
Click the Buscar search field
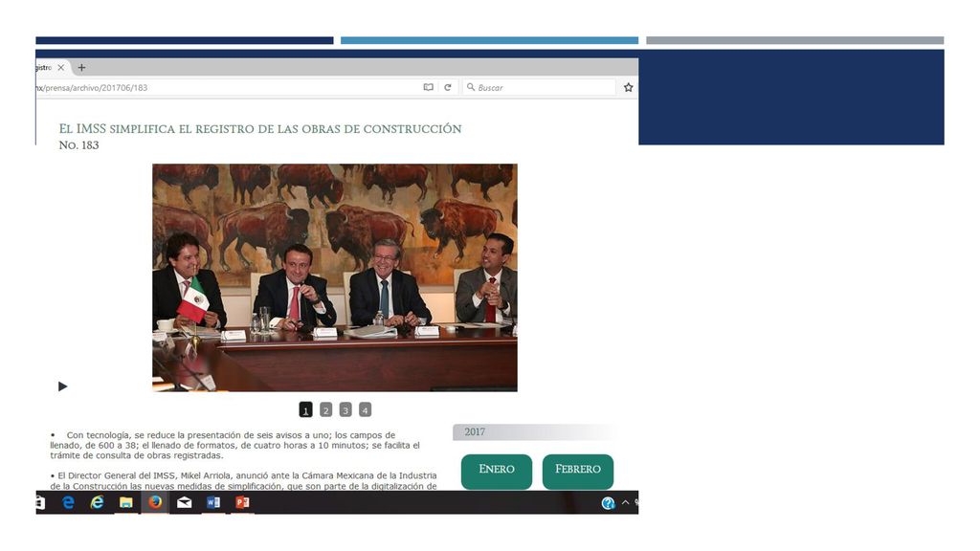pyautogui.click(x=539, y=87)
